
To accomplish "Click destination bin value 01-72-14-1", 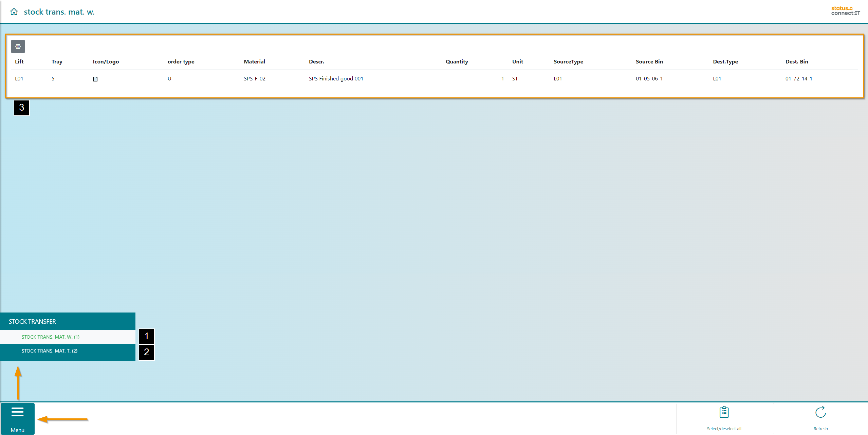I will point(798,78).
